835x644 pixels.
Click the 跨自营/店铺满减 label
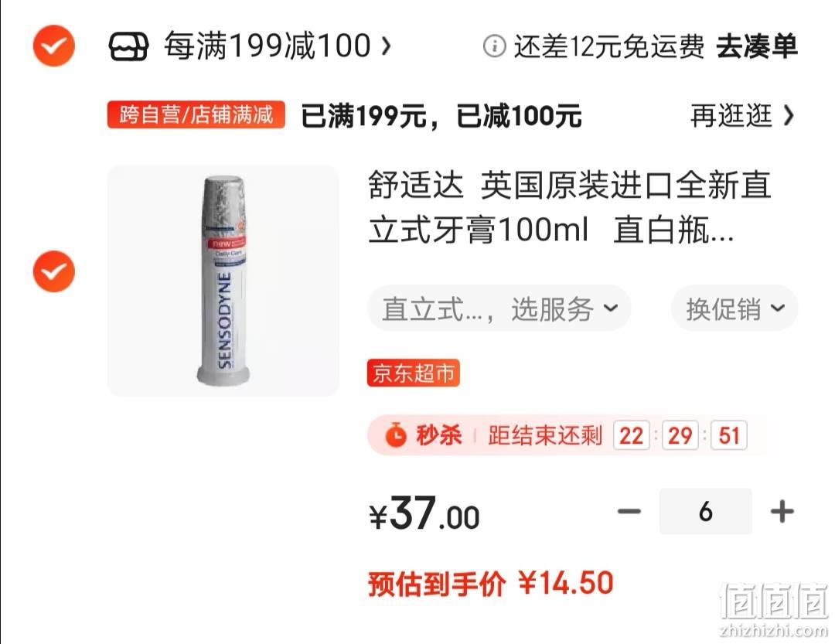[196, 114]
